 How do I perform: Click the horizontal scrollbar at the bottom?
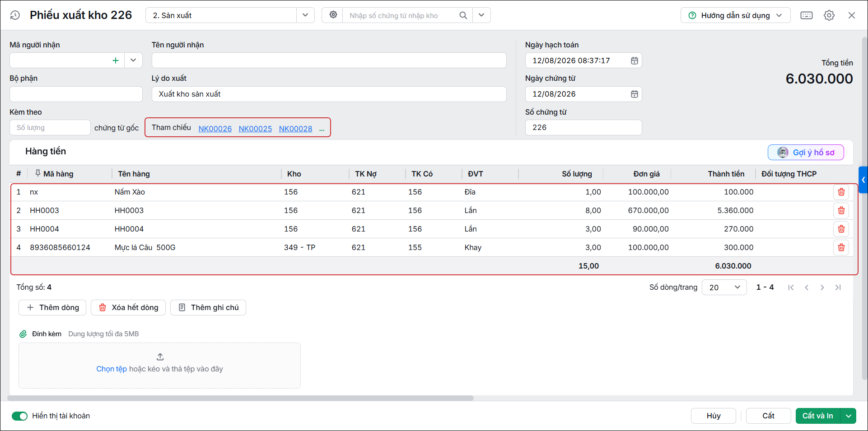241,399
